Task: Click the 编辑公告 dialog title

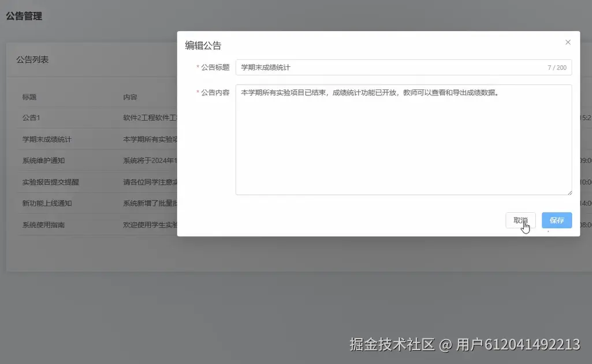Action: [x=203, y=45]
